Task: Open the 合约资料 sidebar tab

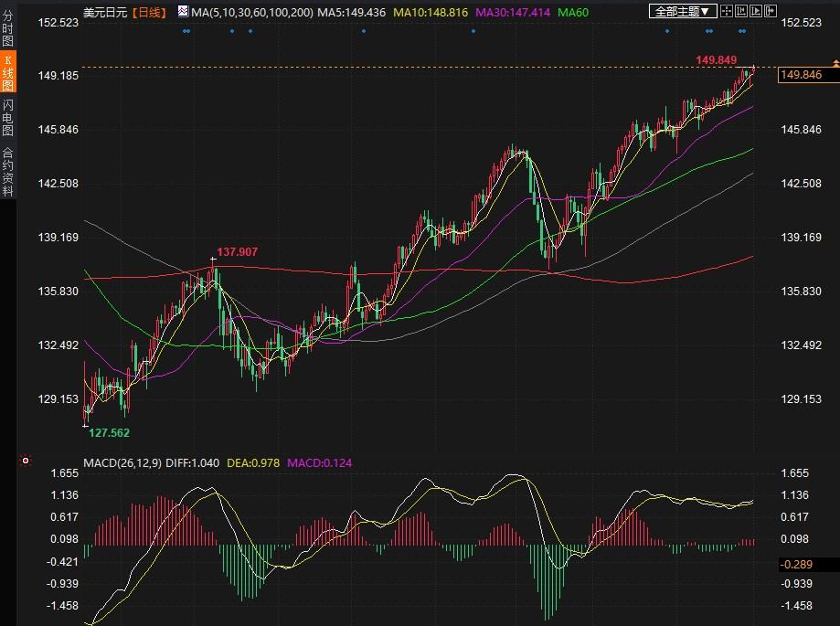Action: [7, 172]
